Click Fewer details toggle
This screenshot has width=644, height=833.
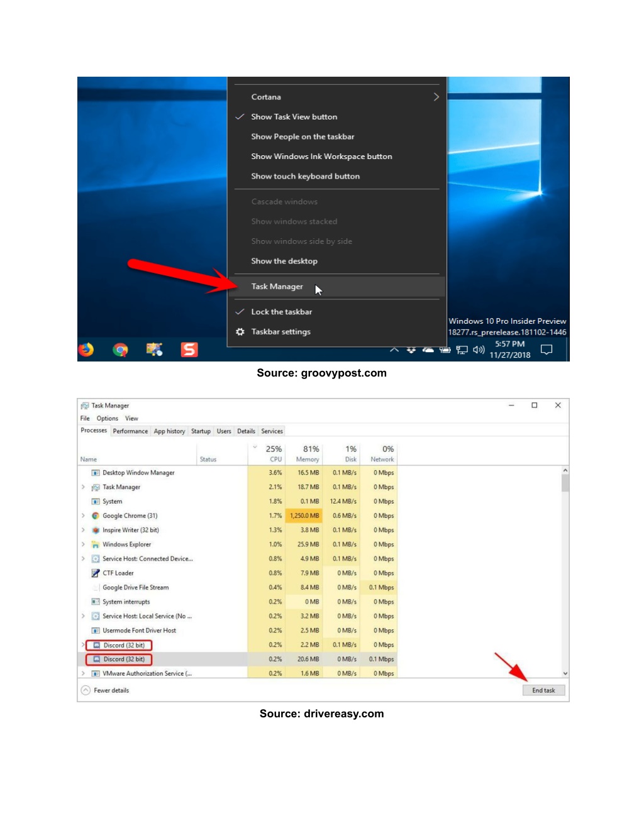(105, 690)
